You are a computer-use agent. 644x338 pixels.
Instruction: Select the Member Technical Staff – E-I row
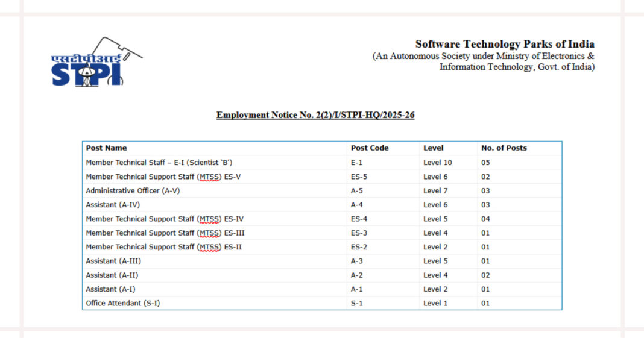coord(159,163)
